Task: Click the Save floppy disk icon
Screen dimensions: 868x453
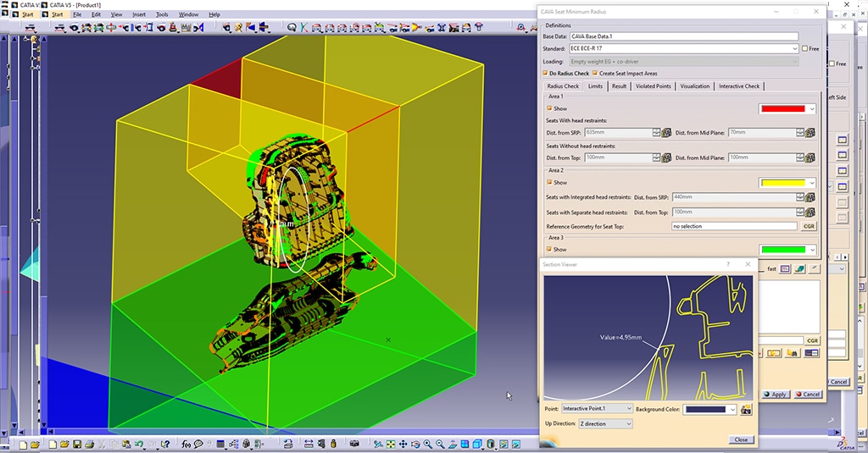Action: 77,445
